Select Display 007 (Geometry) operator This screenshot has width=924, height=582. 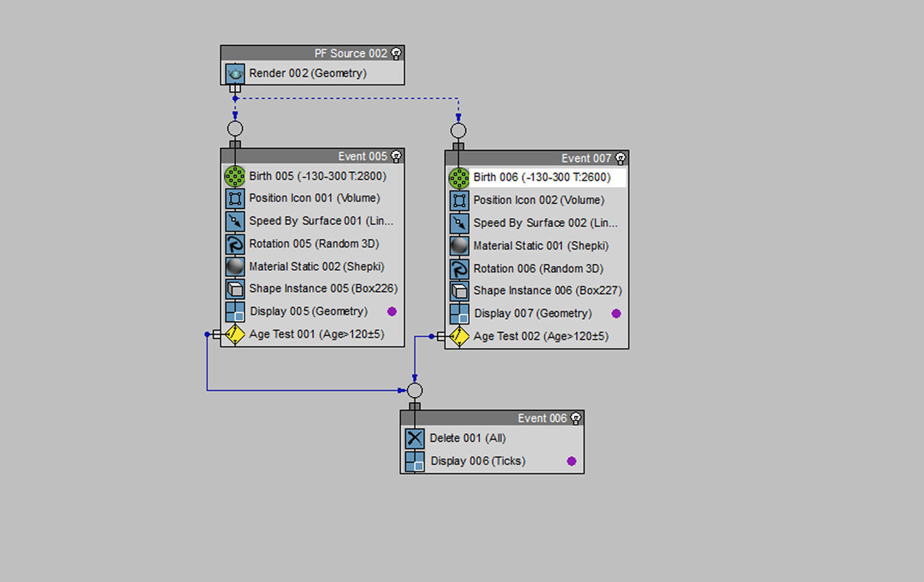[x=537, y=314]
